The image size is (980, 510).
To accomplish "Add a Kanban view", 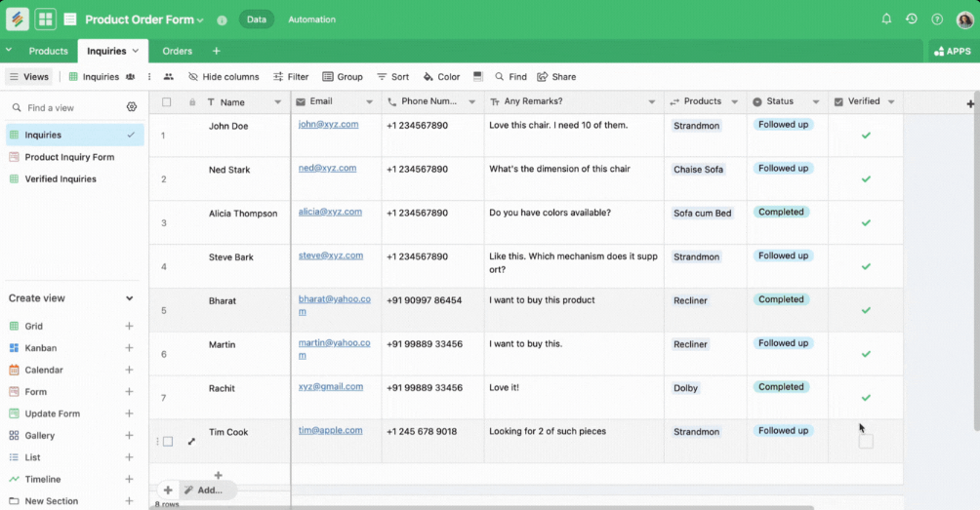I will (129, 348).
